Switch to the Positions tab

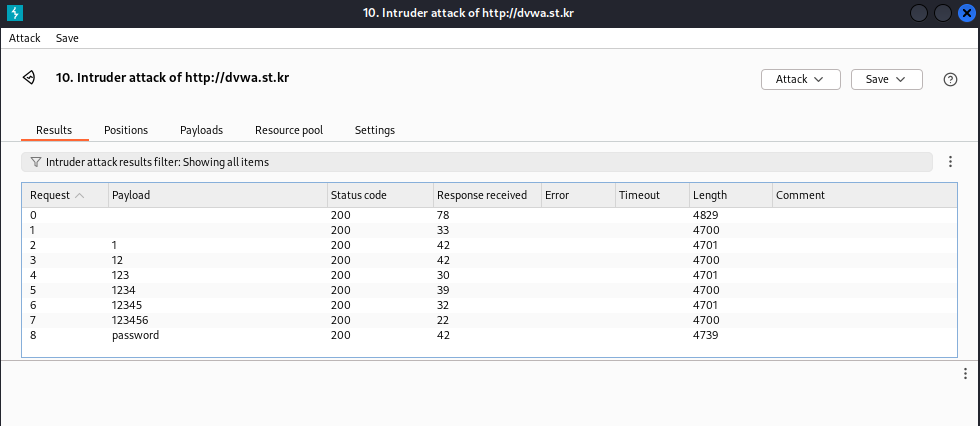pyautogui.click(x=126, y=130)
